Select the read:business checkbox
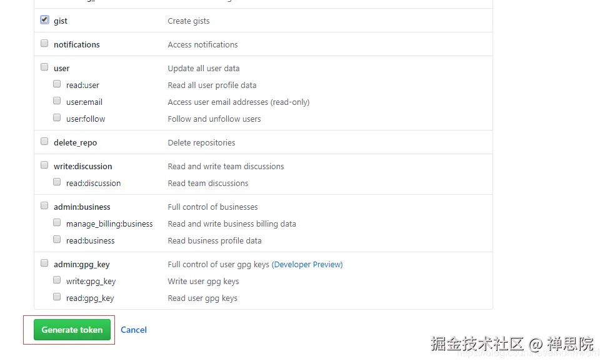 (57, 240)
